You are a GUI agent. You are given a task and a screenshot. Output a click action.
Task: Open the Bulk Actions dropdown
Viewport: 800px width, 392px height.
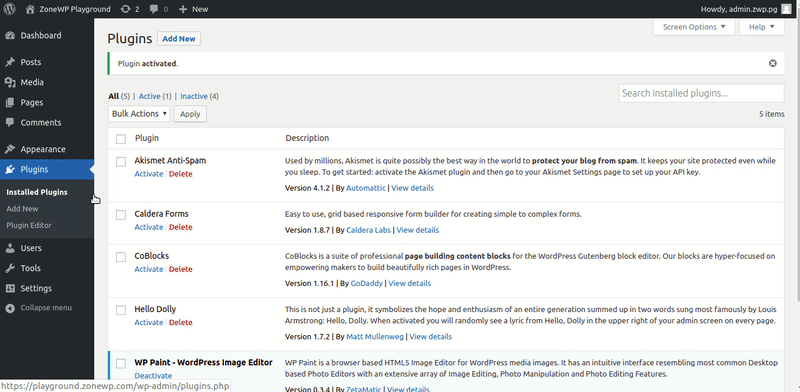point(139,114)
